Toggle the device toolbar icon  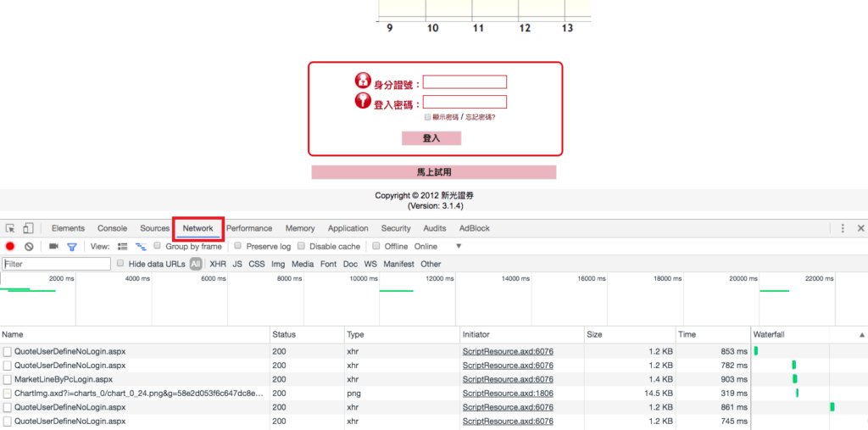click(28, 228)
